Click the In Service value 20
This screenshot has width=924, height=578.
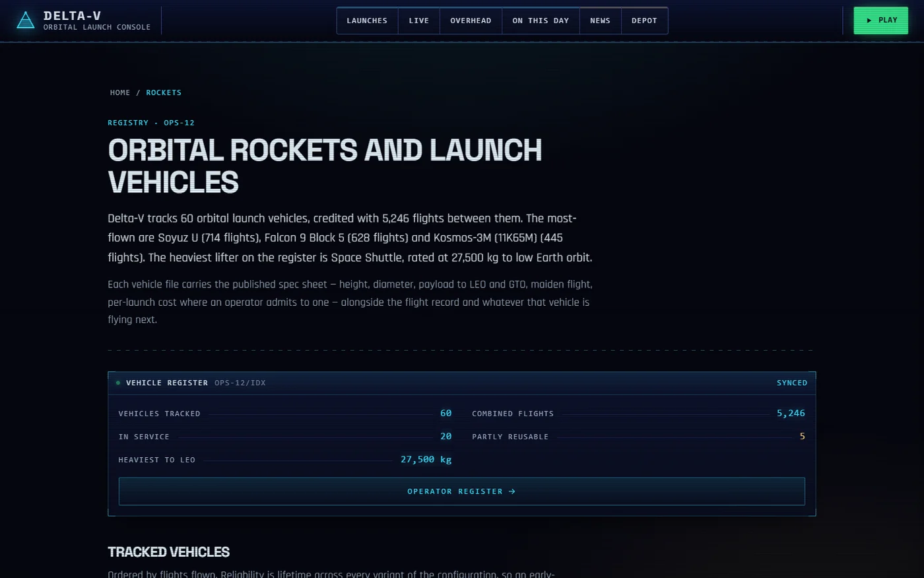coord(446,437)
